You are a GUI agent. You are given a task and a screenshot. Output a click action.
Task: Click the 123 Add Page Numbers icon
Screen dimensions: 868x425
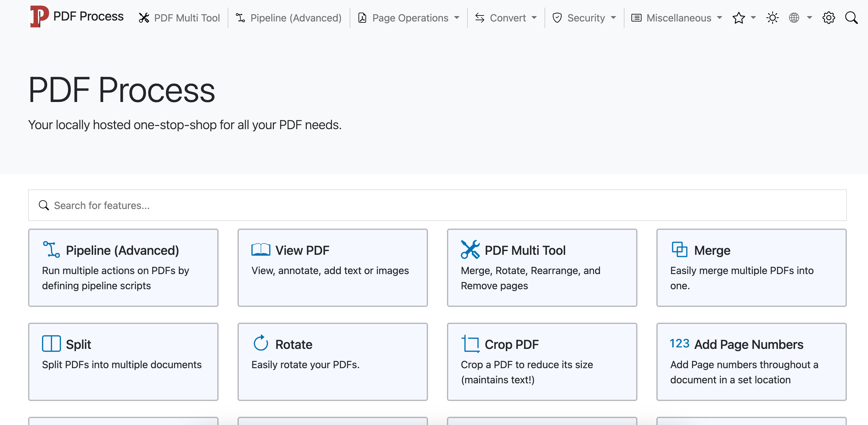679,343
